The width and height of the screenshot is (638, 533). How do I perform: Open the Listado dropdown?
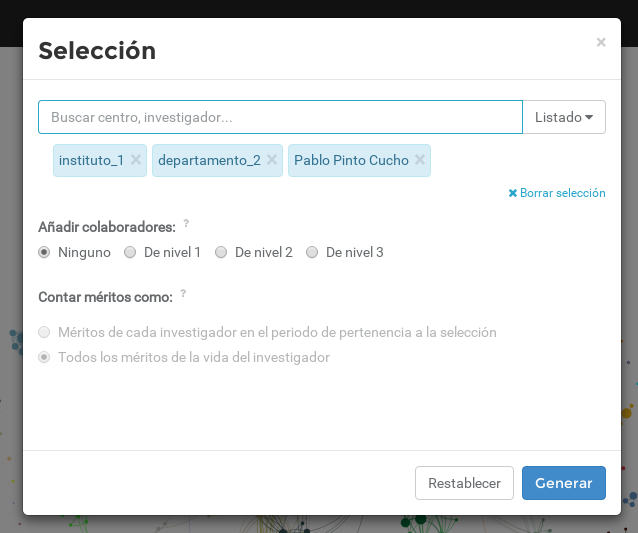point(564,117)
